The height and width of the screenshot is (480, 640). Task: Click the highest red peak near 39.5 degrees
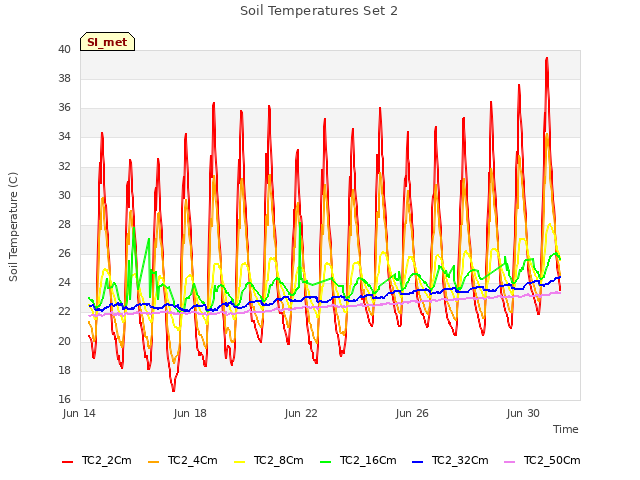[547, 59]
